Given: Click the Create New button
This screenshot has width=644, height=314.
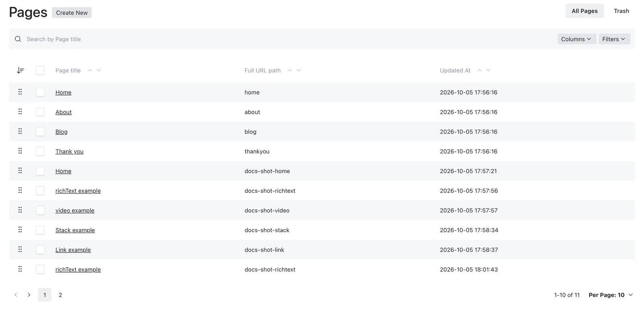Looking at the screenshot, I should point(72,12).
